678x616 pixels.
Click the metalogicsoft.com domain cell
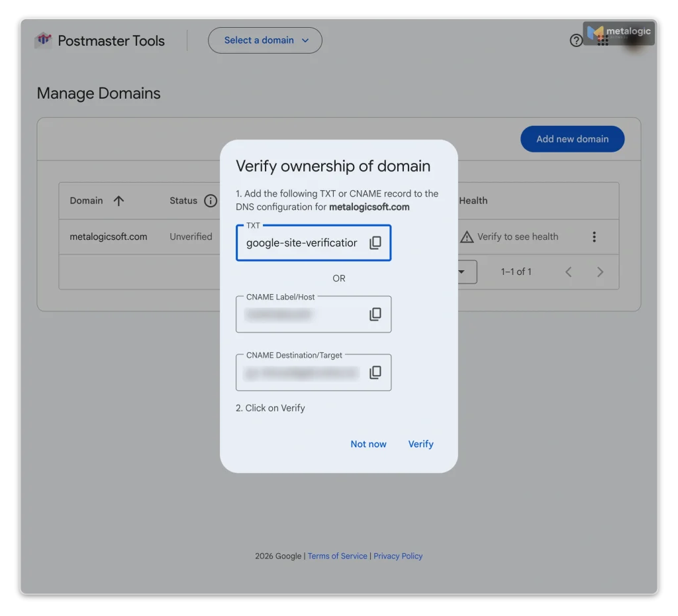click(x=109, y=236)
